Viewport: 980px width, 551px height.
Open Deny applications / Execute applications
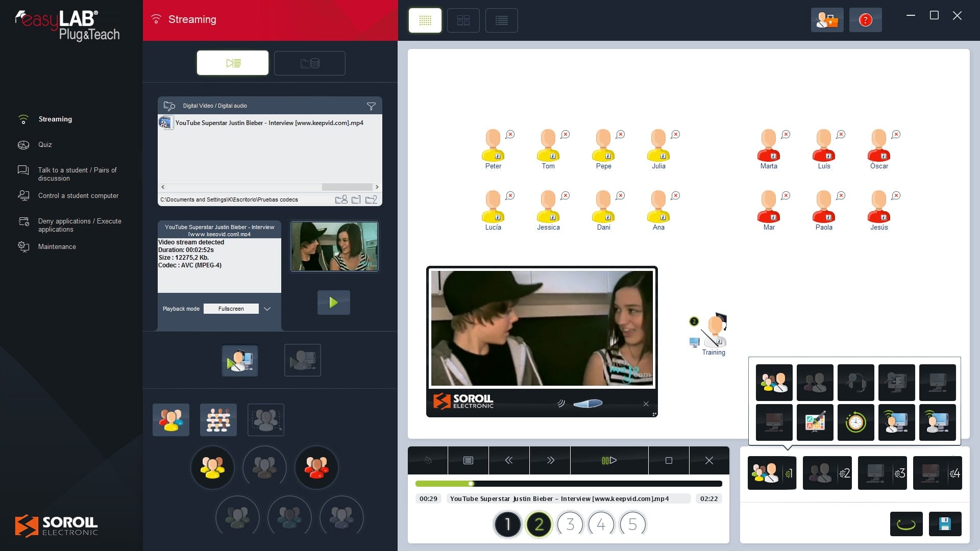[79, 225]
